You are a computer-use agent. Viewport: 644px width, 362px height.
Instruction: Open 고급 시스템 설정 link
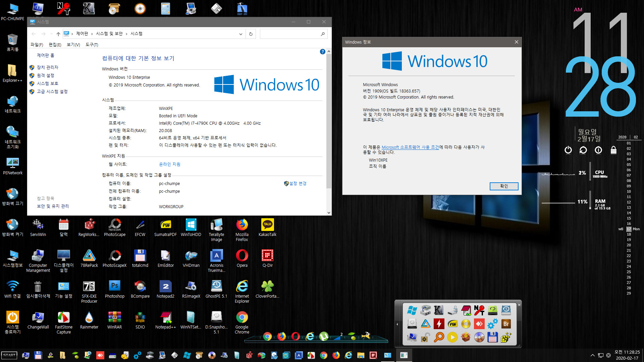coord(52,92)
